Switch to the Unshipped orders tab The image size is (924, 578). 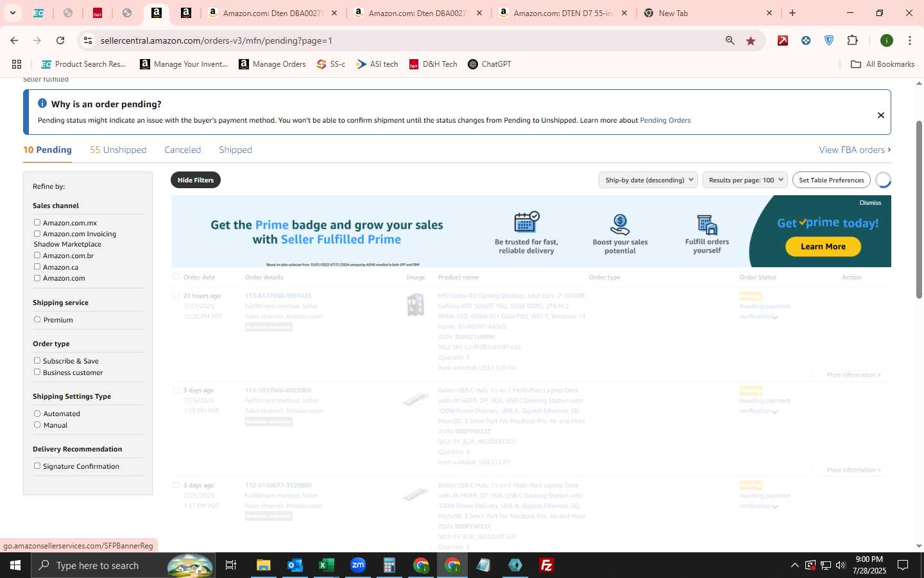pos(118,150)
